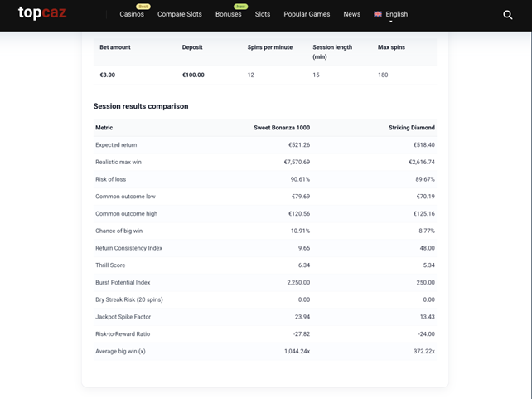The image size is (532, 399).
Task: Click the €79.69 common outcome low value
Action: (x=301, y=197)
